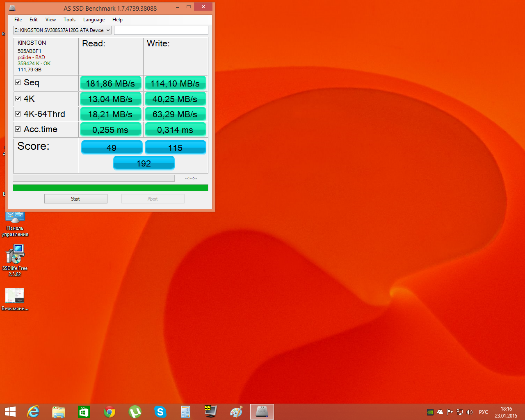
Task: Open the Fraps monitor icon showing 99
Action: (211, 411)
